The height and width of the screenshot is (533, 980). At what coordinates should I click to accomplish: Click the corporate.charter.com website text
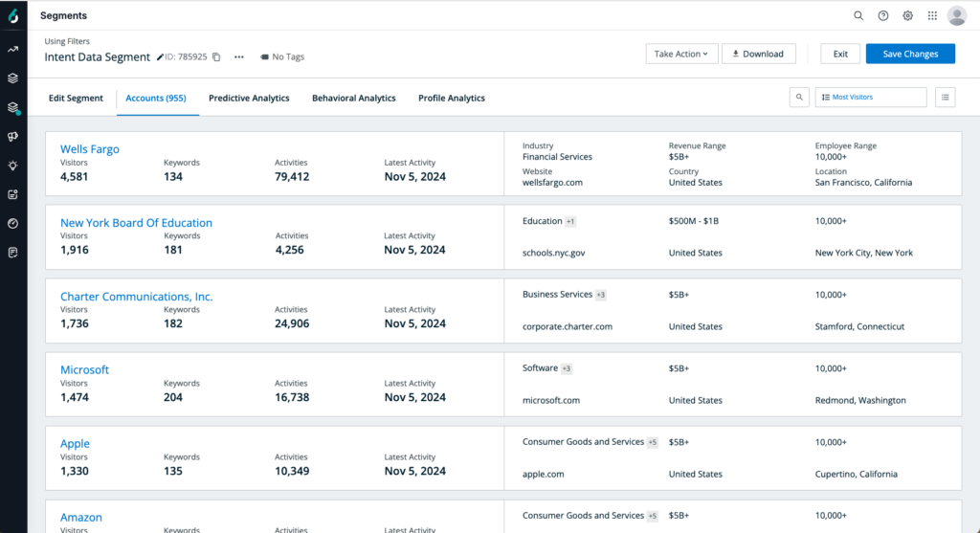[x=568, y=327]
